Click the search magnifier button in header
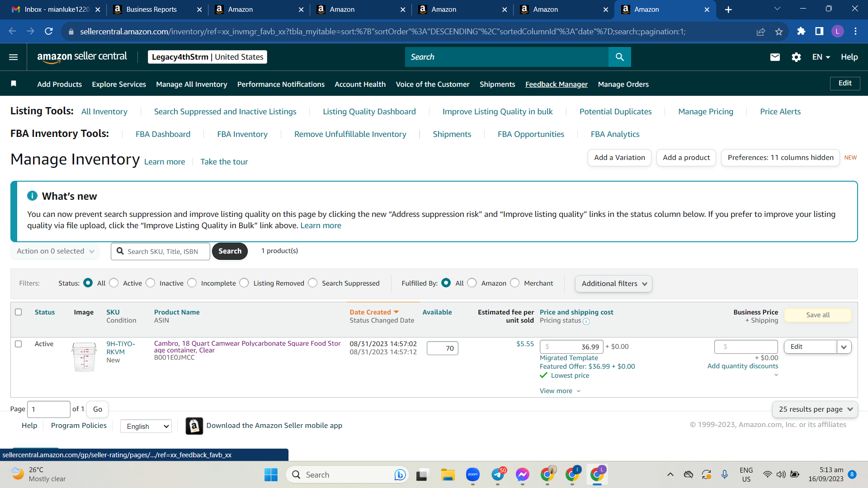 pos(619,57)
